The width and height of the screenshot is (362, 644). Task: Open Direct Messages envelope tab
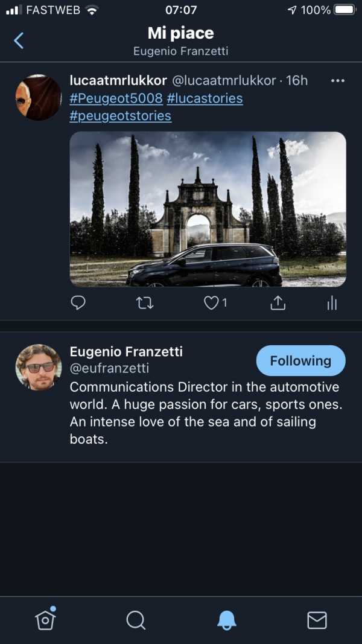[x=317, y=620]
